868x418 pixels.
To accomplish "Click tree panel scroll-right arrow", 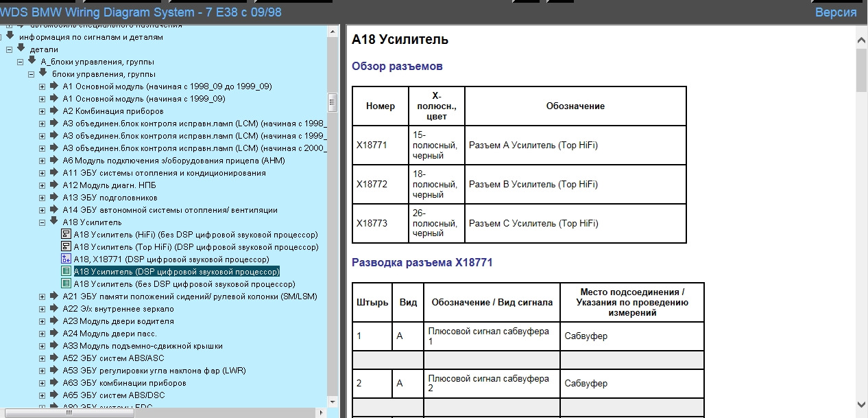I will point(322,413).
